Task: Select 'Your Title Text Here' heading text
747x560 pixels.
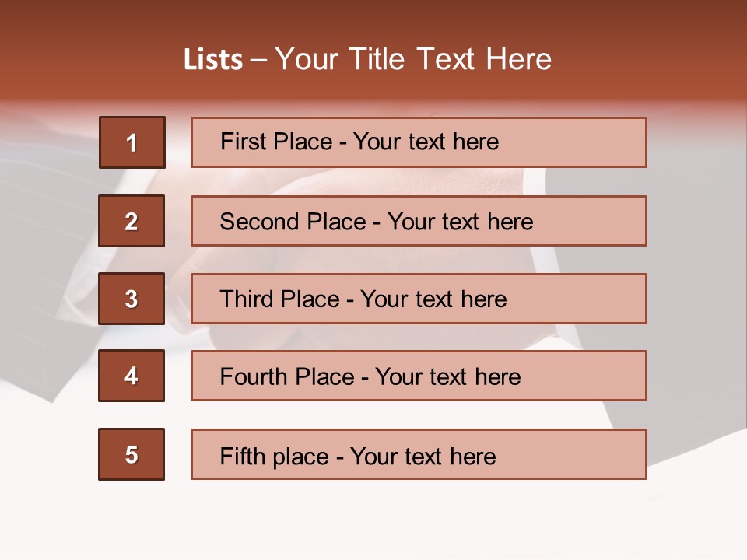Action: point(413,59)
